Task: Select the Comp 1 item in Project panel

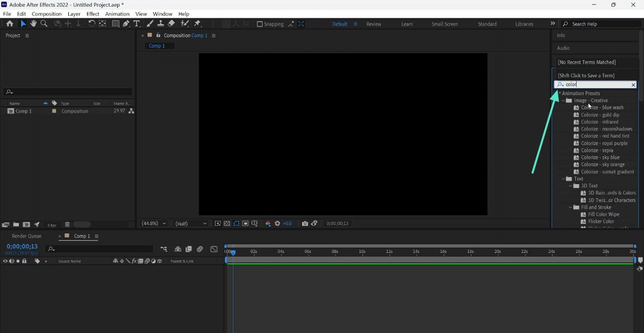Action: [24, 111]
